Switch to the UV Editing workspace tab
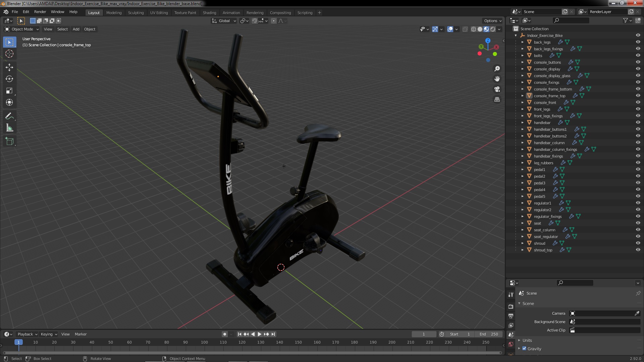 [x=159, y=13]
